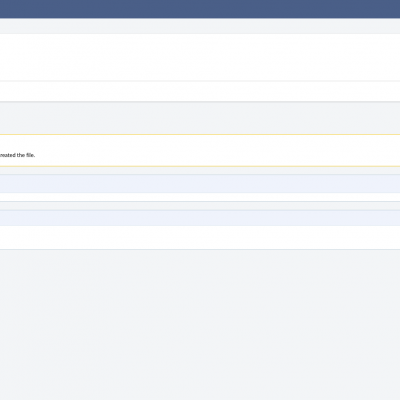
Task: Click the text 'created the file.'
Action: pos(17,155)
